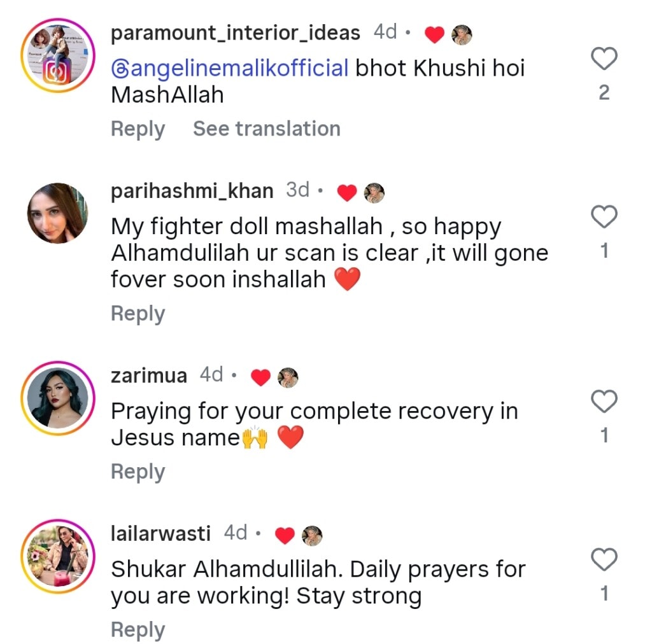View parihashmi_khan's profile photo
652x644 pixels.
point(58,212)
